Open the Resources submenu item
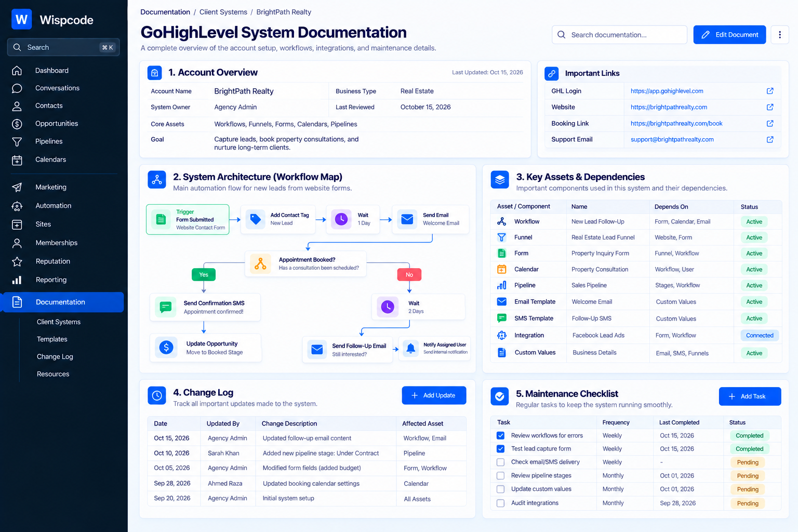This screenshot has height=532, width=798. (x=53, y=374)
